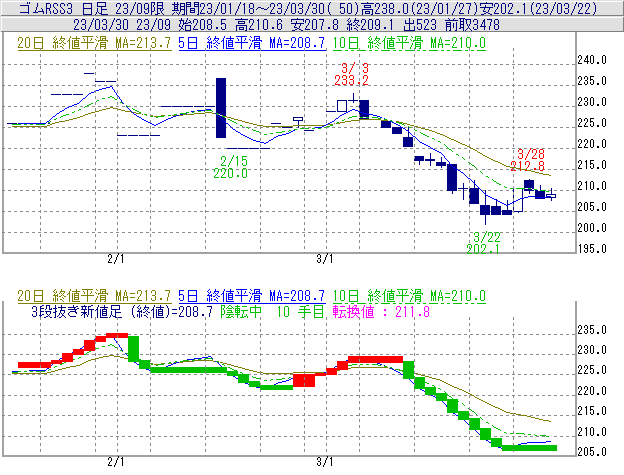Viewport: 624px width, 475px height.
Task: Click the upper chart '195.0' axis value
Action: (x=592, y=249)
